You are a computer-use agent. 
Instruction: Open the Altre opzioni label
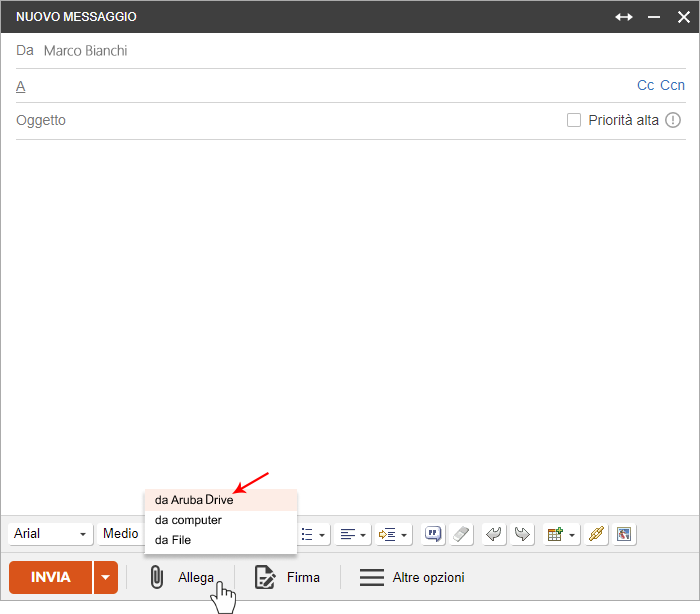[x=429, y=577]
